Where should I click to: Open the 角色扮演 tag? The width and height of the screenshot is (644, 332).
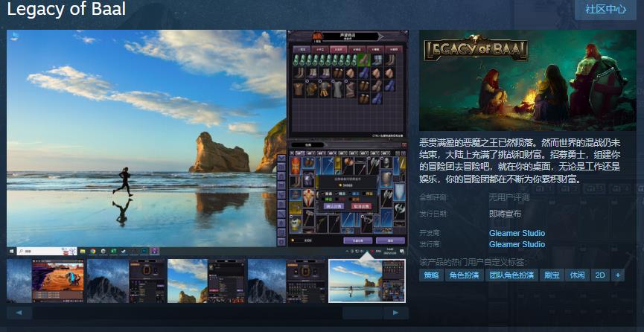(464, 275)
